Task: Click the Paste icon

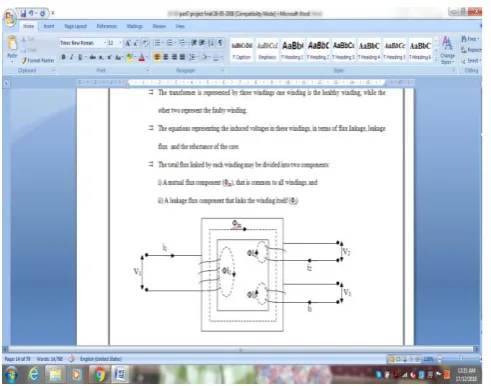Action: [12, 43]
